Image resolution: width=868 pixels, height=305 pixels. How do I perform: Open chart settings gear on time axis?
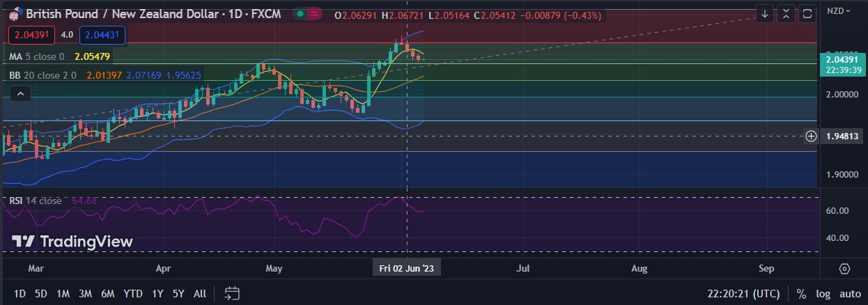[844, 269]
